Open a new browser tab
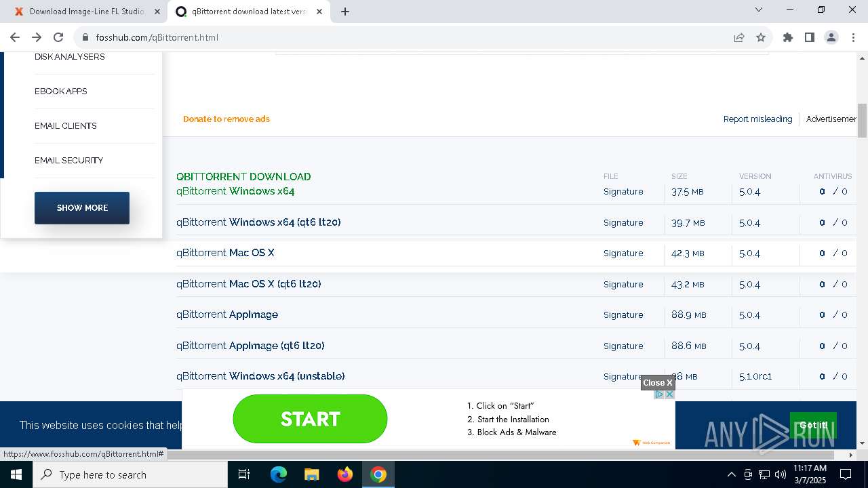Screen dimensions: 868x488 [x=345, y=12]
